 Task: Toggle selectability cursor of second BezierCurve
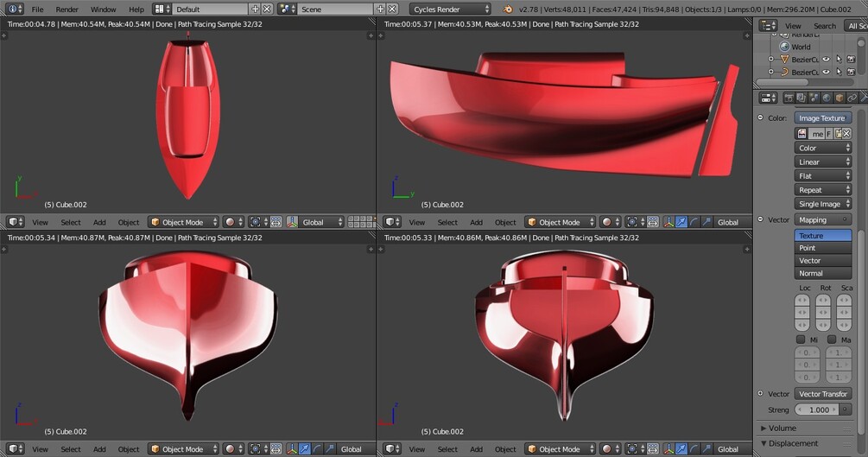pyautogui.click(x=839, y=72)
